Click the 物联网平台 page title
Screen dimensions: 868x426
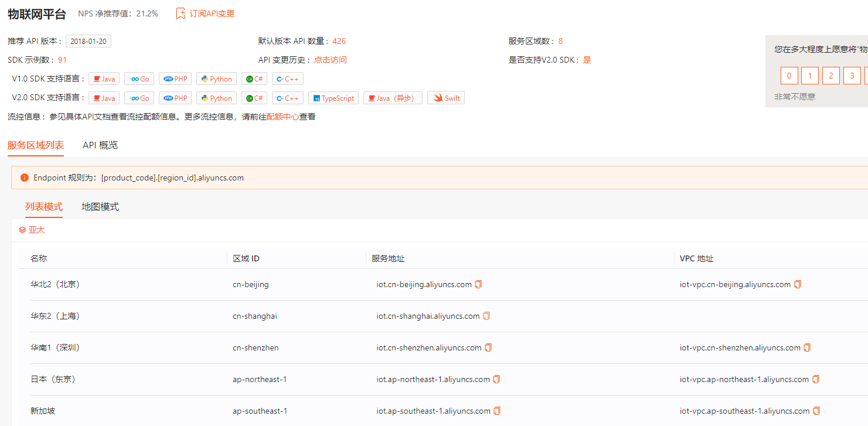point(37,14)
